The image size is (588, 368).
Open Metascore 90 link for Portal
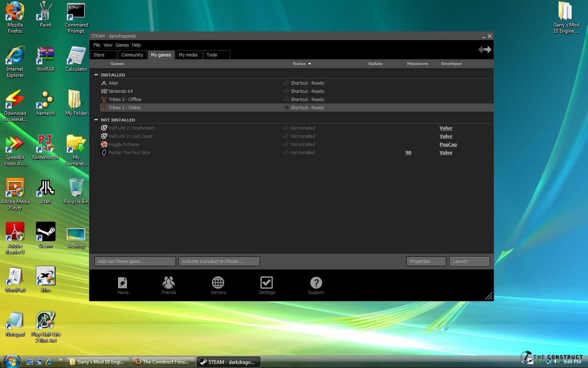(x=408, y=153)
